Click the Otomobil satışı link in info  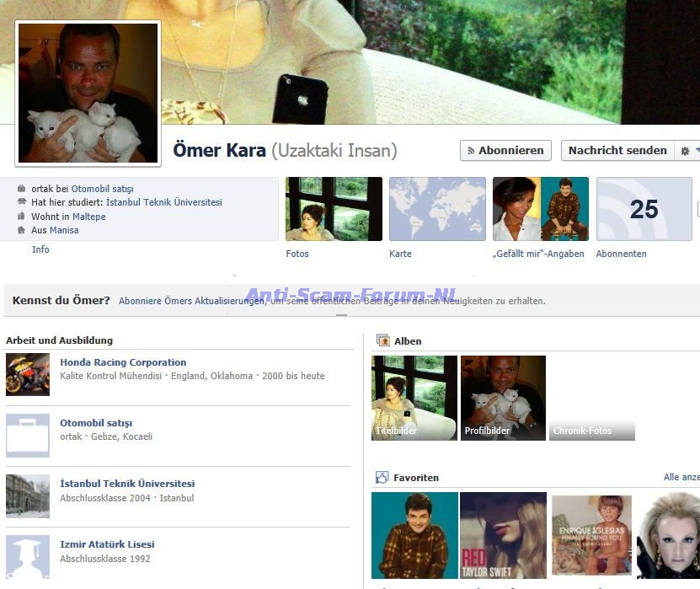pyautogui.click(x=102, y=190)
